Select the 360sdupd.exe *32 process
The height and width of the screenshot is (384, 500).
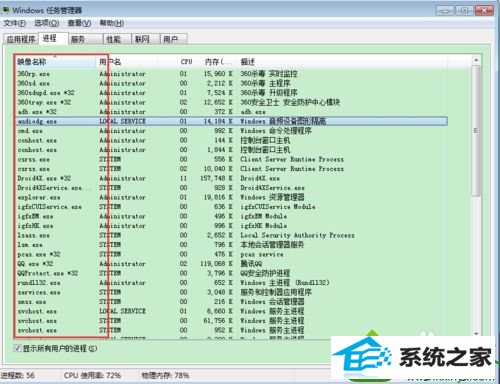(x=231, y=93)
